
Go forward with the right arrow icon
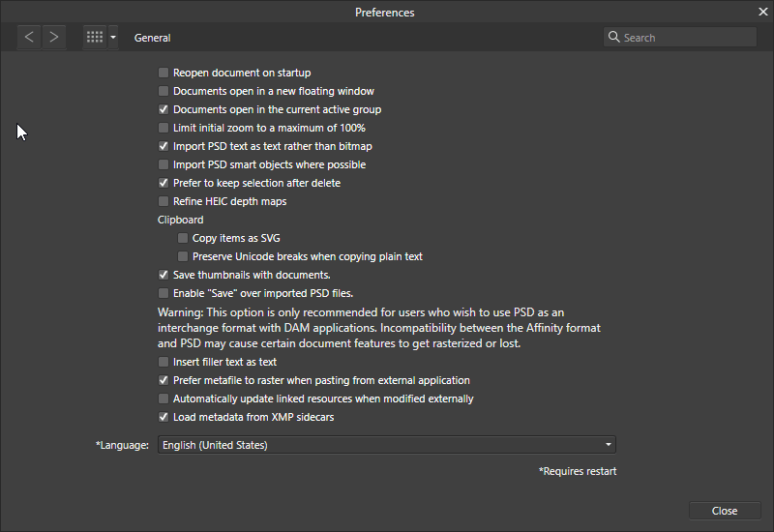click(54, 37)
